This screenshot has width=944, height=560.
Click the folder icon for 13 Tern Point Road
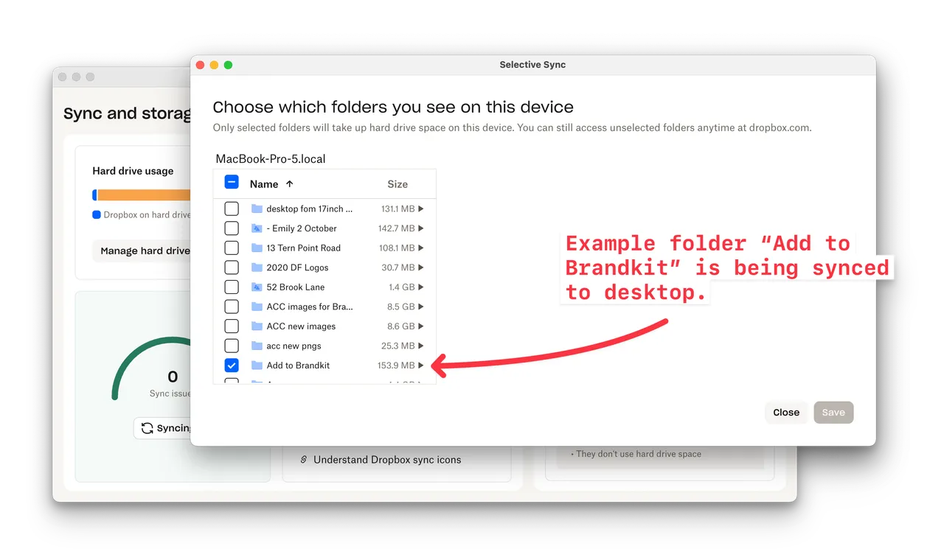tap(257, 248)
